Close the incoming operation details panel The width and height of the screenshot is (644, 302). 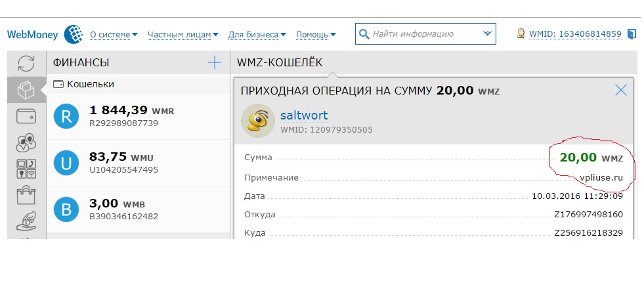[620, 90]
